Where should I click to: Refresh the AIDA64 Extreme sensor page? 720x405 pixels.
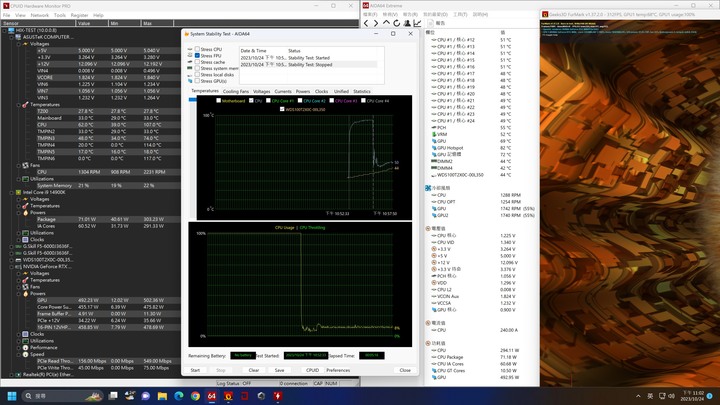396,23
